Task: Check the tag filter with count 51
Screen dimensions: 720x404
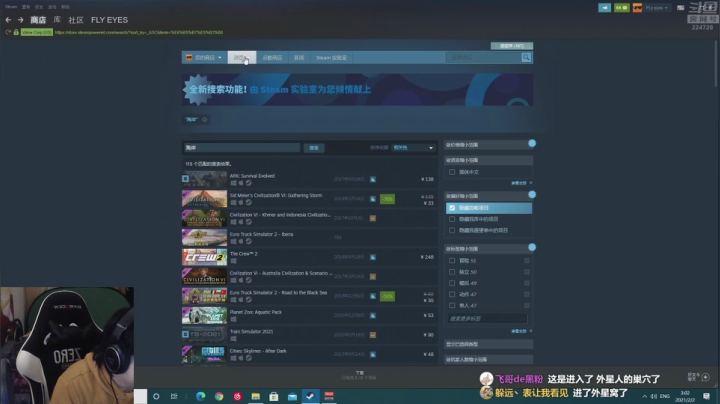Action: point(452,260)
